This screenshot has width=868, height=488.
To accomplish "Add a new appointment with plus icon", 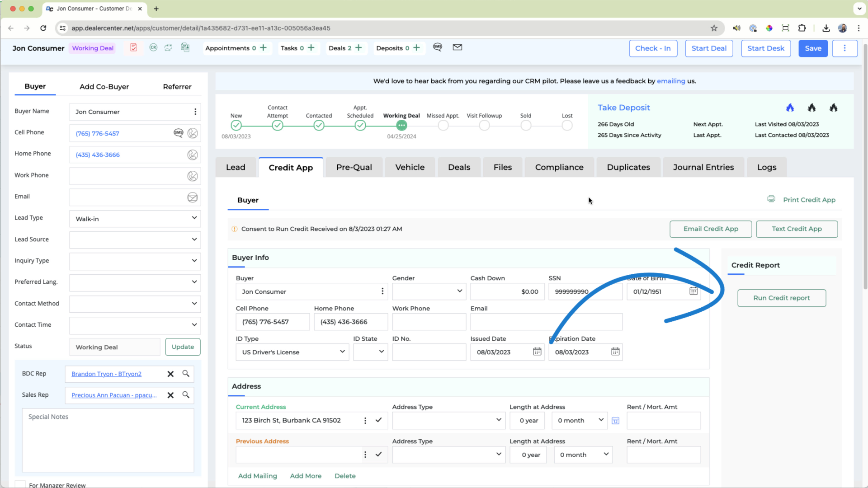I will (263, 47).
